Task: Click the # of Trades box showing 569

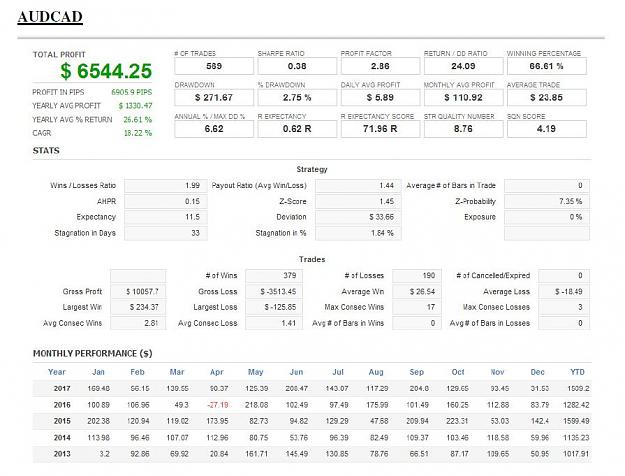Action: point(214,66)
